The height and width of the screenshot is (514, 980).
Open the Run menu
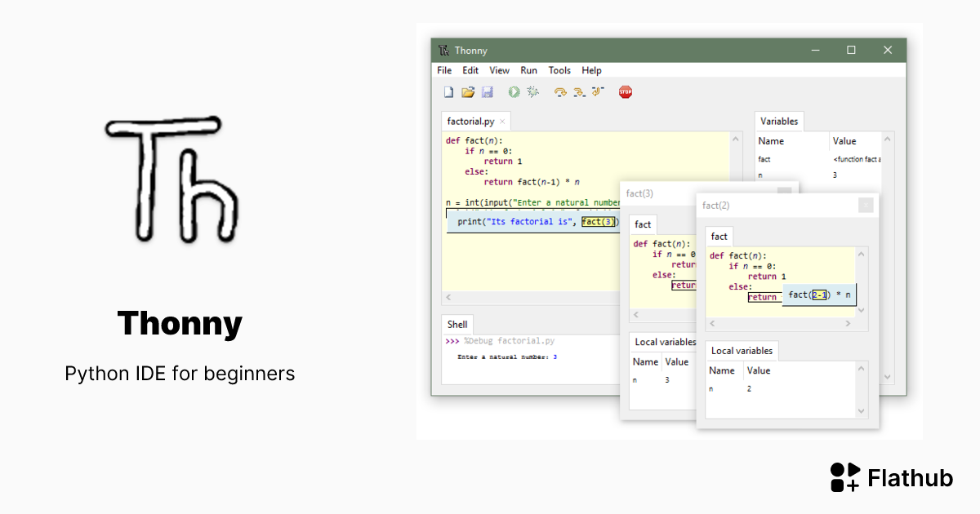point(528,71)
